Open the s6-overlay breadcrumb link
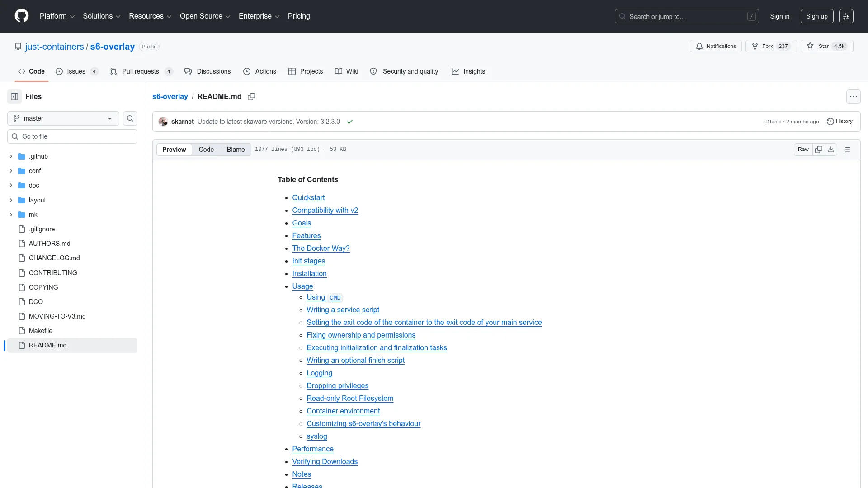This screenshot has width=868, height=488. (170, 97)
